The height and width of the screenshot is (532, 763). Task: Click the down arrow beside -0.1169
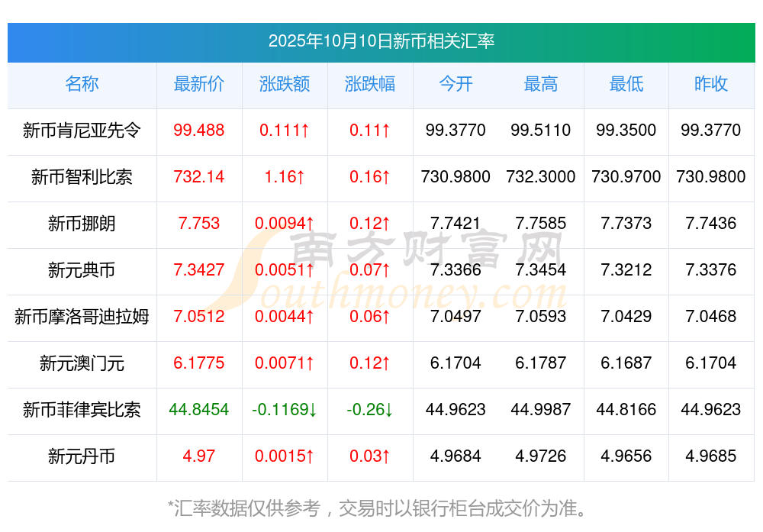pyautogui.click(x=313, y=411)
